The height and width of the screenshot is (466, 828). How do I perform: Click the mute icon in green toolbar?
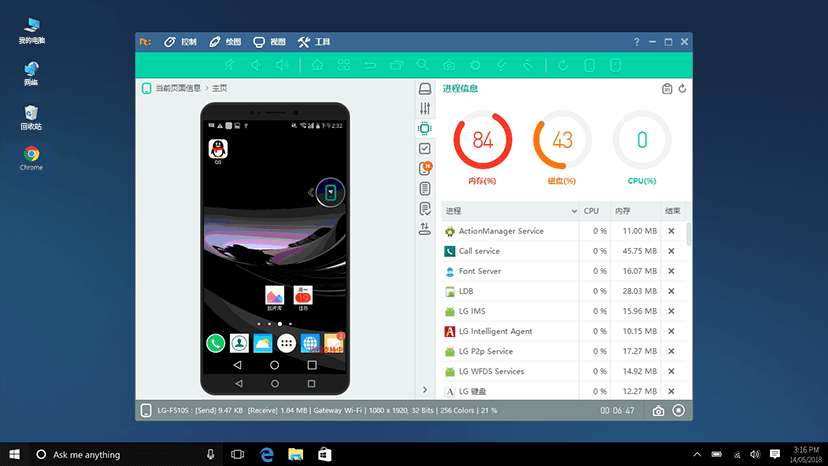click(229, 65)
